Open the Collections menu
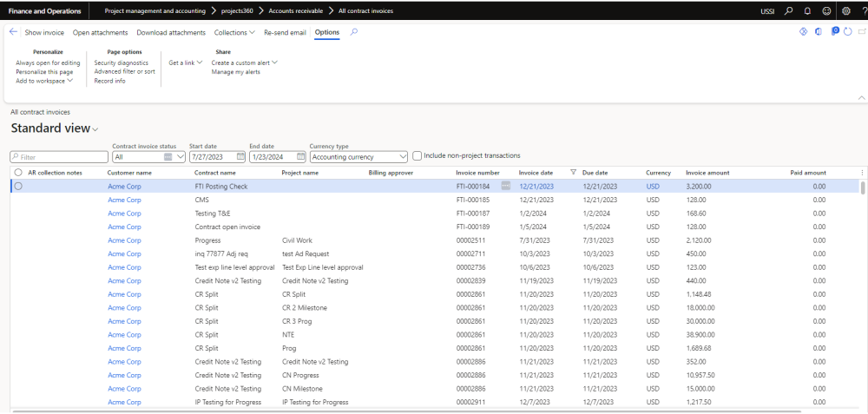 pos(234,32)
